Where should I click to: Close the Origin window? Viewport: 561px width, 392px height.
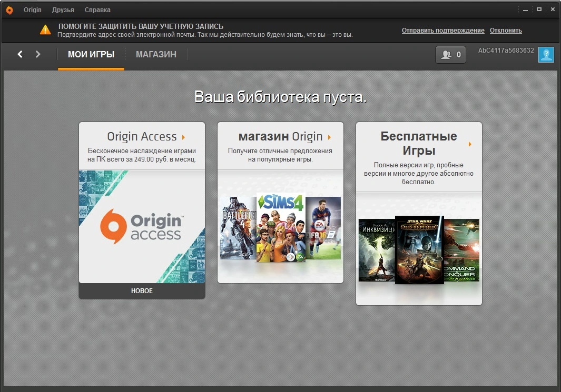tap(553, 9)
